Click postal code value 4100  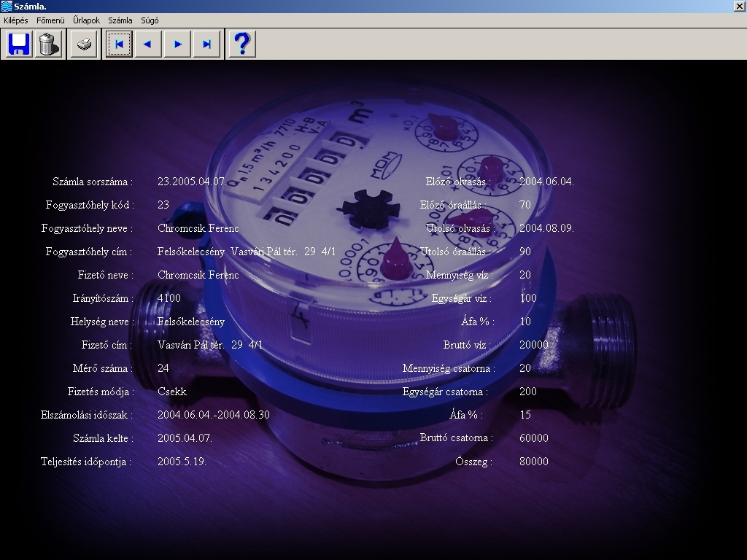169,298
